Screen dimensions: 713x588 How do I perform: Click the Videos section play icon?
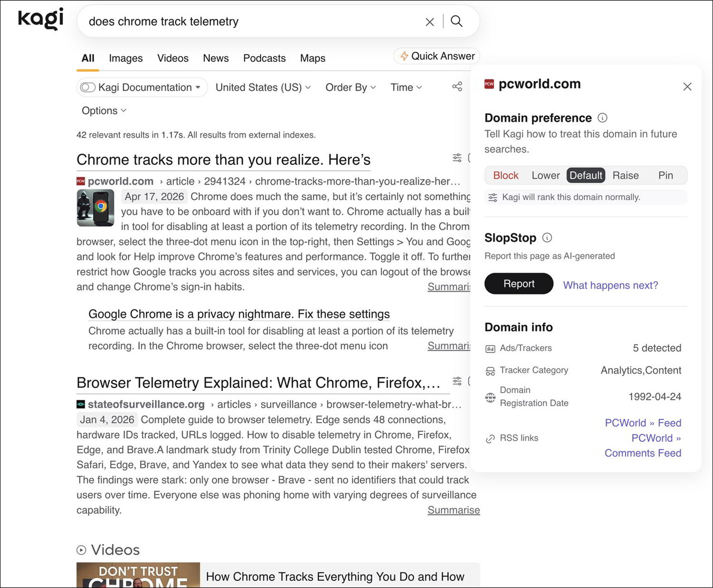click(x=81, y=550)
